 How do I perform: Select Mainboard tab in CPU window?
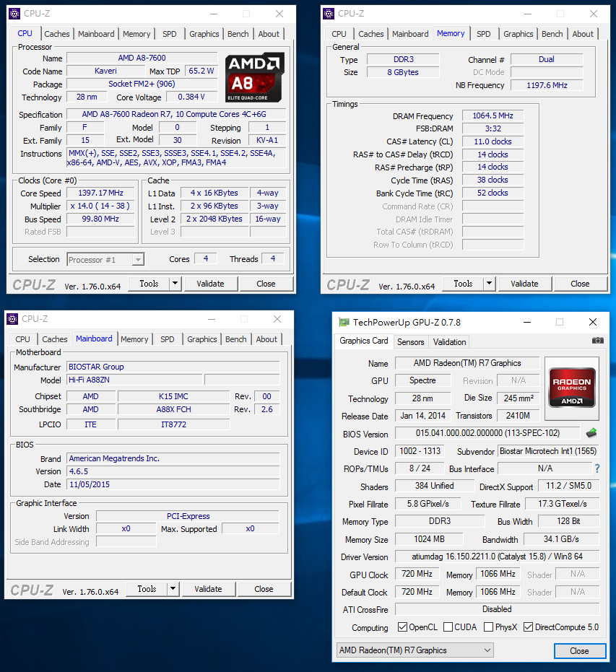tap(96, 34)
